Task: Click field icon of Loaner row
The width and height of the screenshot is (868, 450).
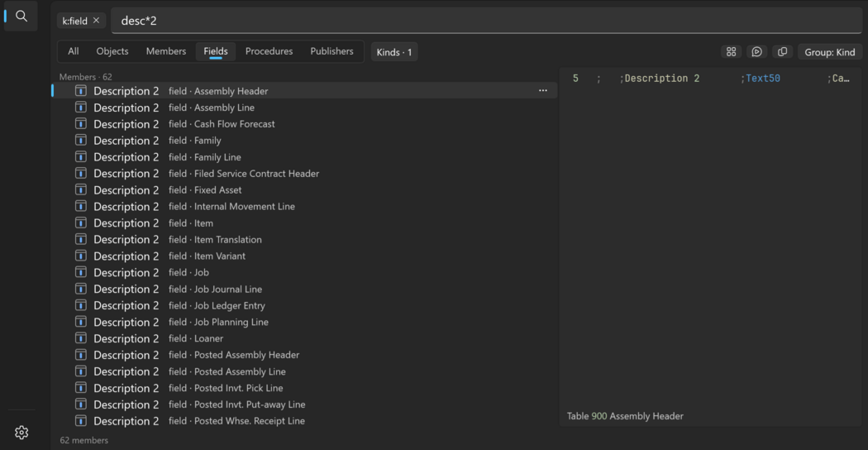Action: tap(81, 338)
